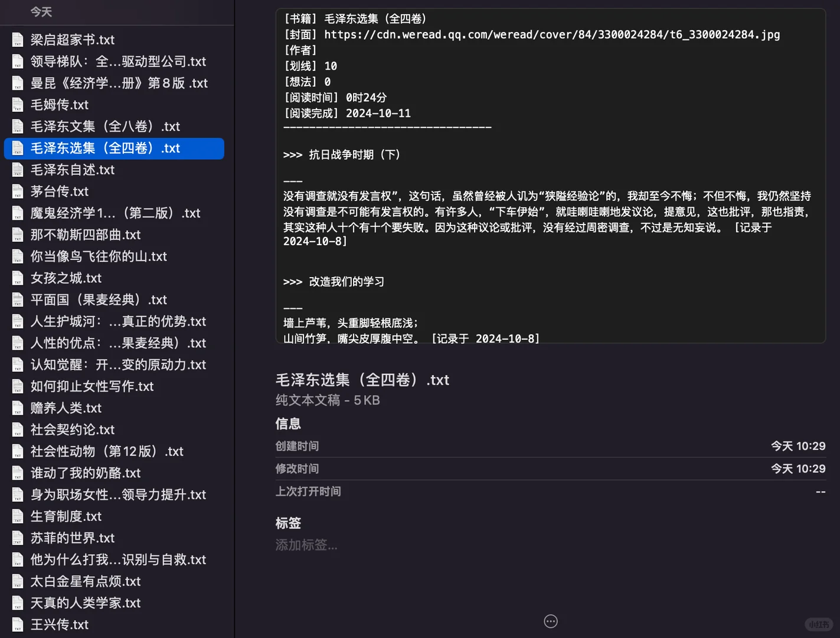Click the TXT icon beside 茅台传.txt
This screenshot has width=840, height=638.
click(x=17, y=191)
